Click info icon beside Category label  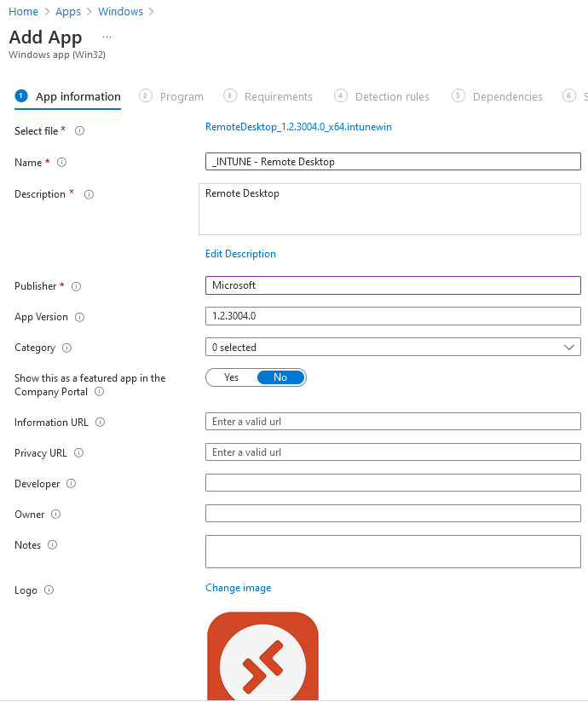click(x=66, y=348)
